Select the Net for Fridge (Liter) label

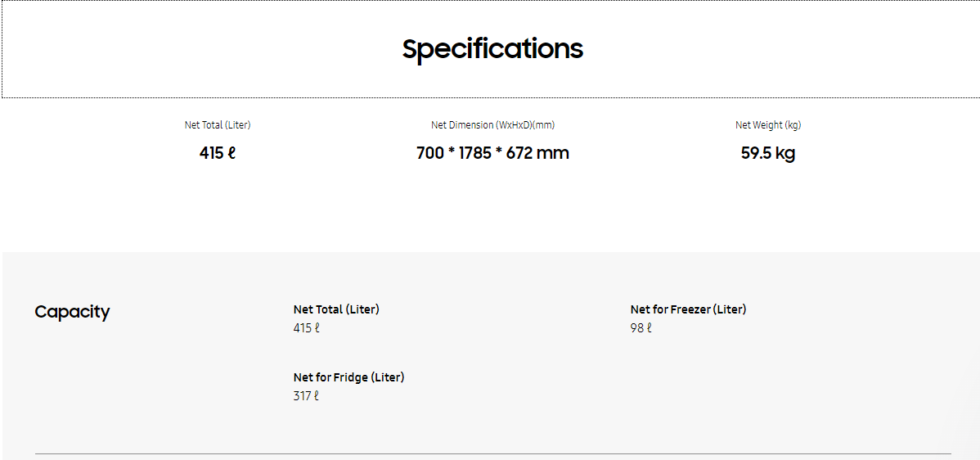click(x=348, y=377)
